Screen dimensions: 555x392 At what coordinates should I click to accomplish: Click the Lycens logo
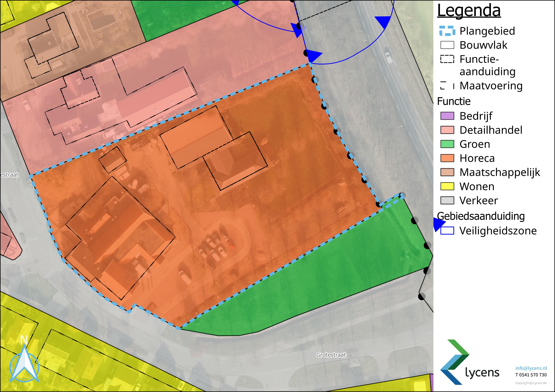[x=469, y=362]
